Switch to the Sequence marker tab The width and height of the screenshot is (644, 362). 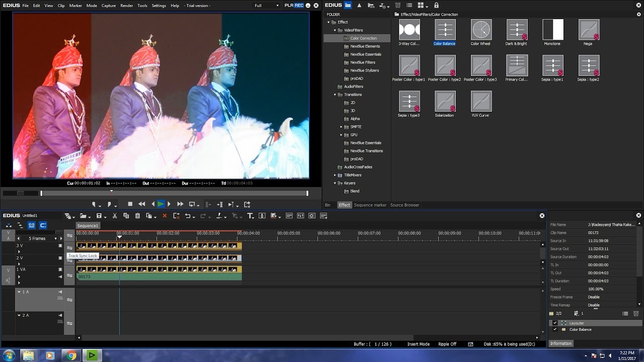(x=370, y=205)
